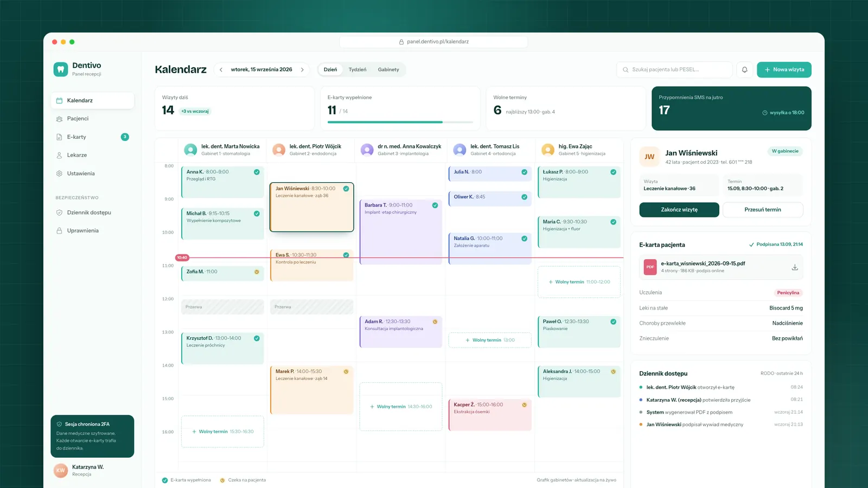Click the e-karta checkmark on Michał B. visit
868x488 pixels.
click(257, 214)
